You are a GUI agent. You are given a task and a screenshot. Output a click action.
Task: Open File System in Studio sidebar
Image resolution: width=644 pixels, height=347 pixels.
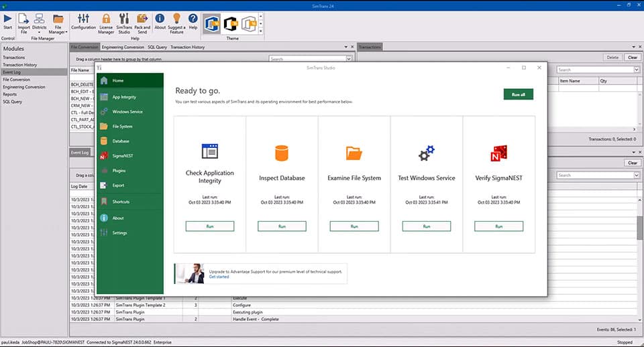coord(130,127)
